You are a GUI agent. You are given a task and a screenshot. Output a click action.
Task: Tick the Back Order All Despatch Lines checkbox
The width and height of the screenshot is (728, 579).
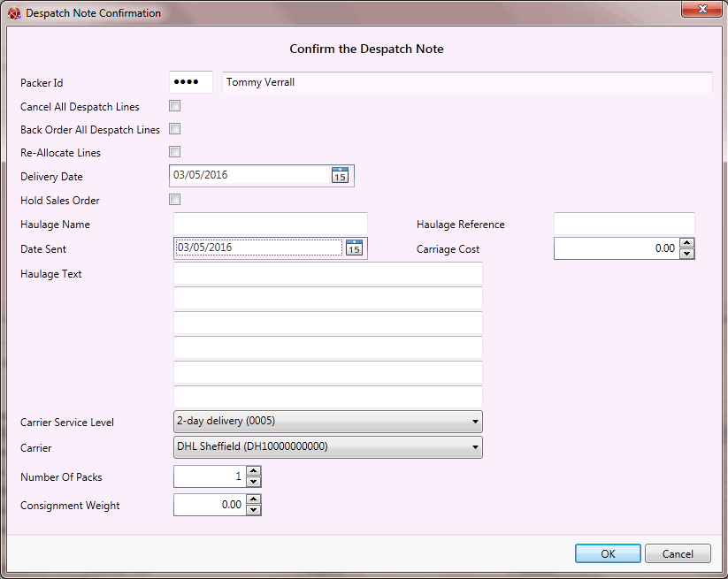click(174, 129)
